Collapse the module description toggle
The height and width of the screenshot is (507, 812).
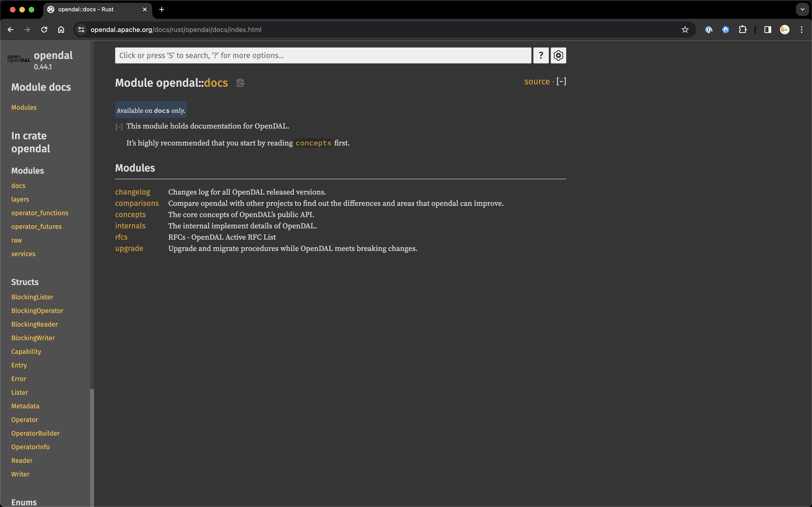pyautogui.click(x=119, y=127)
